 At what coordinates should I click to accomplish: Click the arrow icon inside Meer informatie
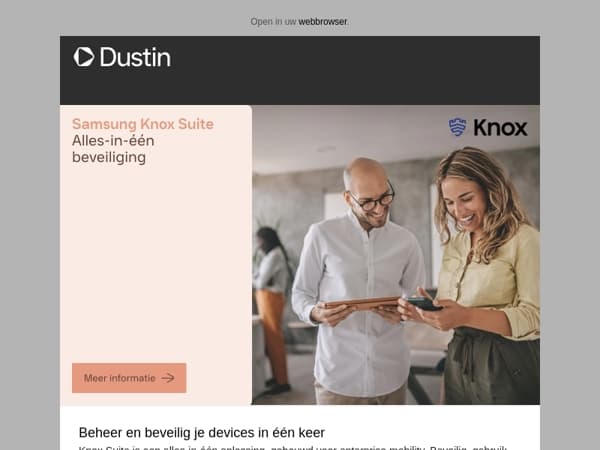(168, 378)
